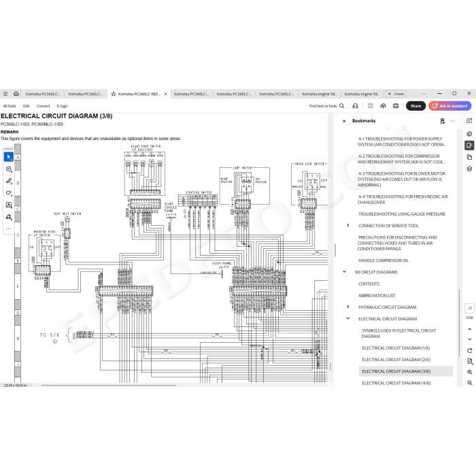Rotate the page view clockwise
Viewport: 476px width, 476px height.
pos(469,351)
